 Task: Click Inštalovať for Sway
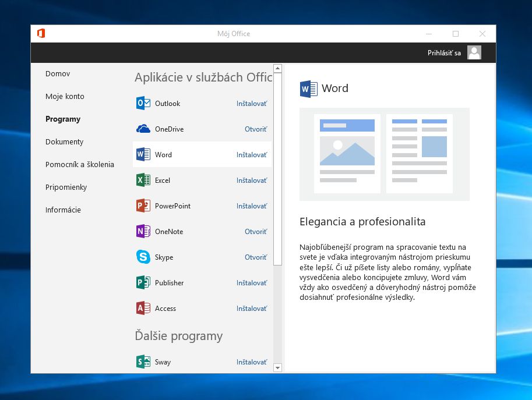click(252, 362)
